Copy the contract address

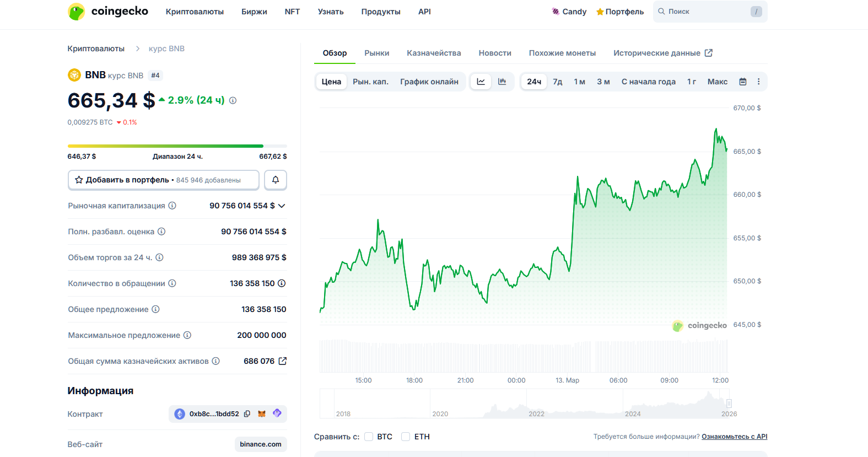pyautogui.click(x=247, y=414)
